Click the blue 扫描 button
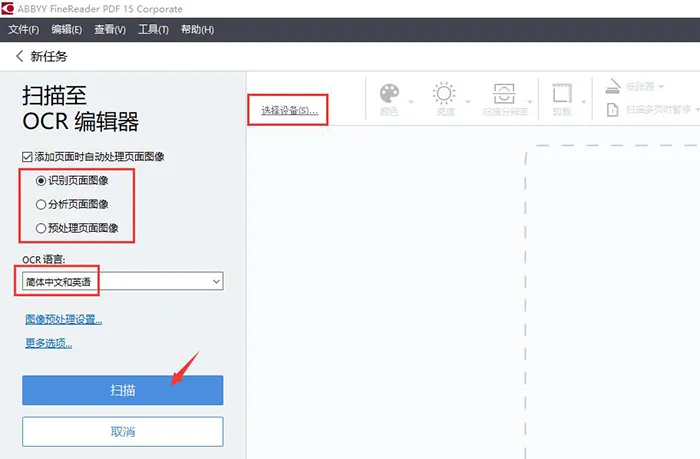The height and width of the screenshot is (459, 700). [123, 390]
